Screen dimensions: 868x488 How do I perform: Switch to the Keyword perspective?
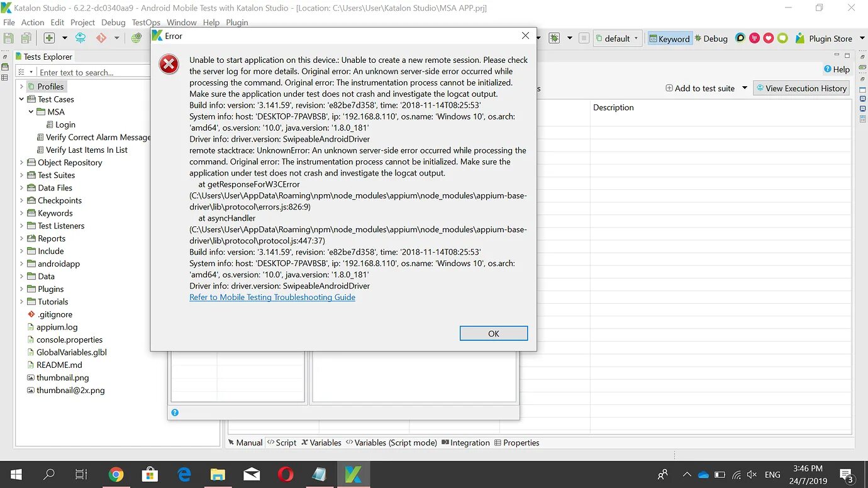669,38
